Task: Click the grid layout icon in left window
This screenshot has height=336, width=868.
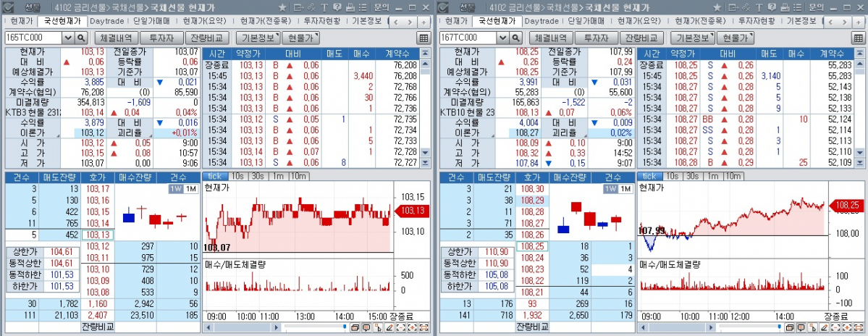Action: pos(424,38)
